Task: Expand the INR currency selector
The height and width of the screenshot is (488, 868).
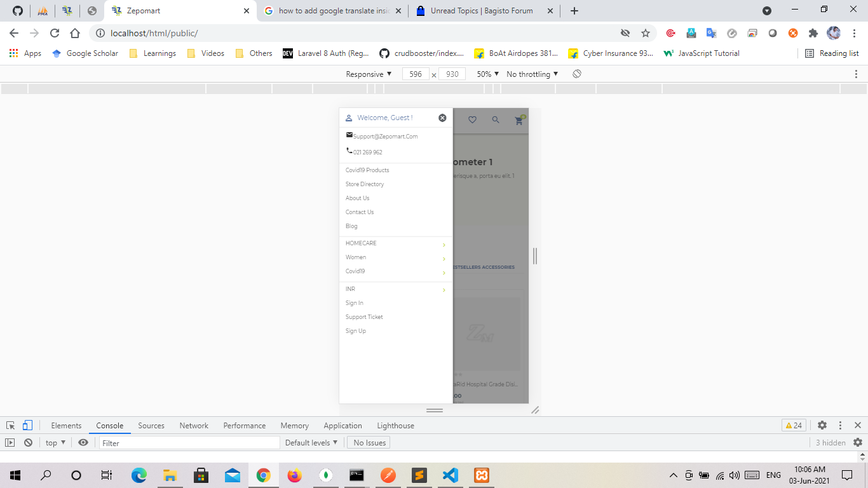Action: [444, 290]
